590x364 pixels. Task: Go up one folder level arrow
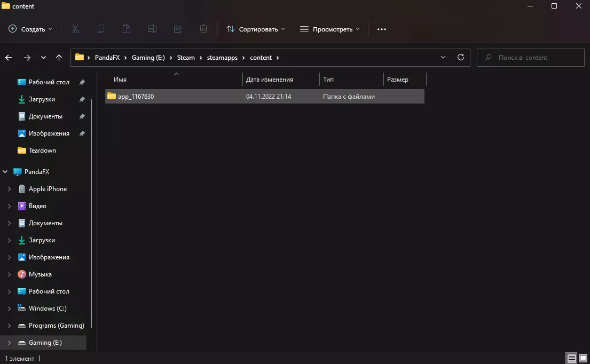point(59,58)
